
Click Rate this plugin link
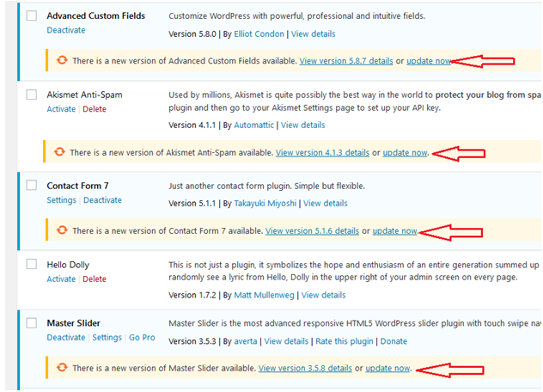pos(345,341)
